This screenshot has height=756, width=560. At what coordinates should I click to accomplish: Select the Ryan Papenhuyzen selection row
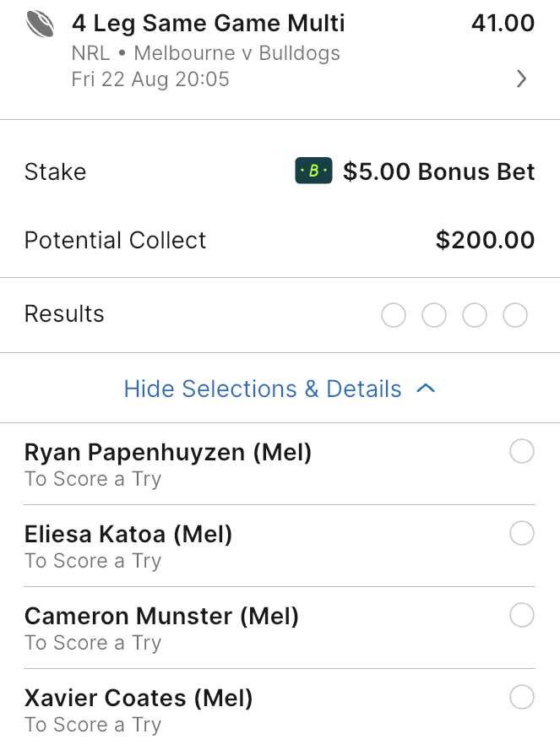click(x=169, y=464)
